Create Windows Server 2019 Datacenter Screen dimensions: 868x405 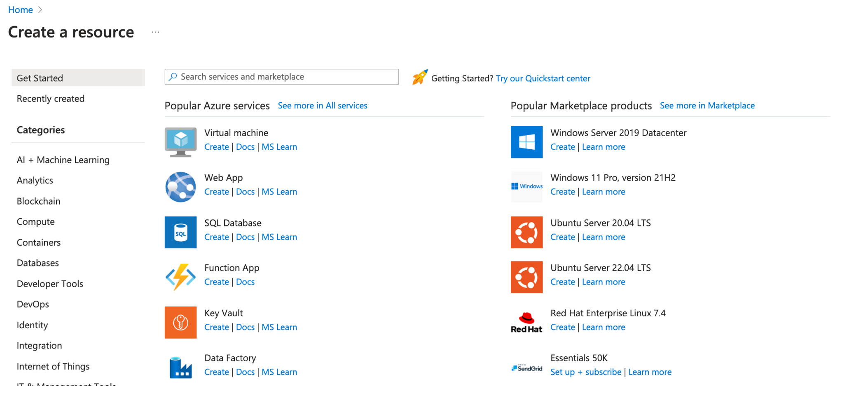click(563, 147)
